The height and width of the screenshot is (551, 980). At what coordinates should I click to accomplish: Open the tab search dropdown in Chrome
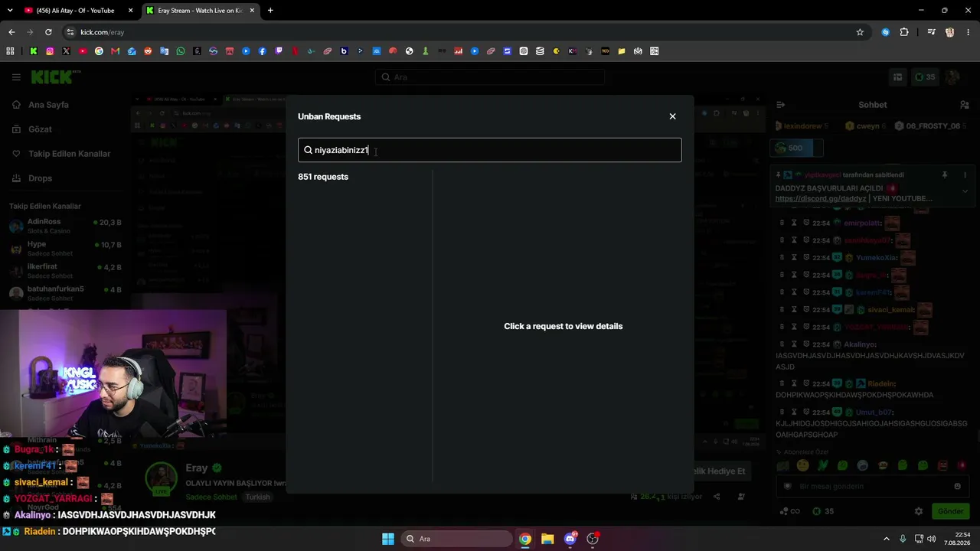pos(10,11)
